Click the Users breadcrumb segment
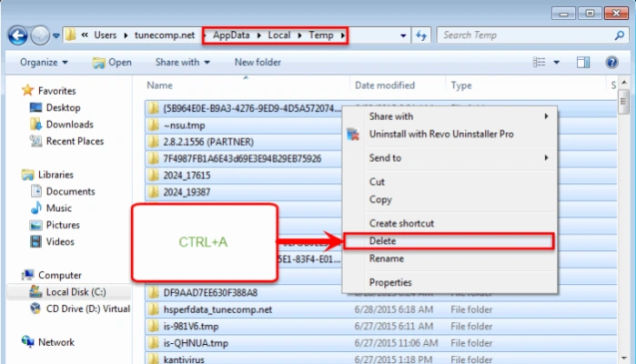 click(105, 35)
